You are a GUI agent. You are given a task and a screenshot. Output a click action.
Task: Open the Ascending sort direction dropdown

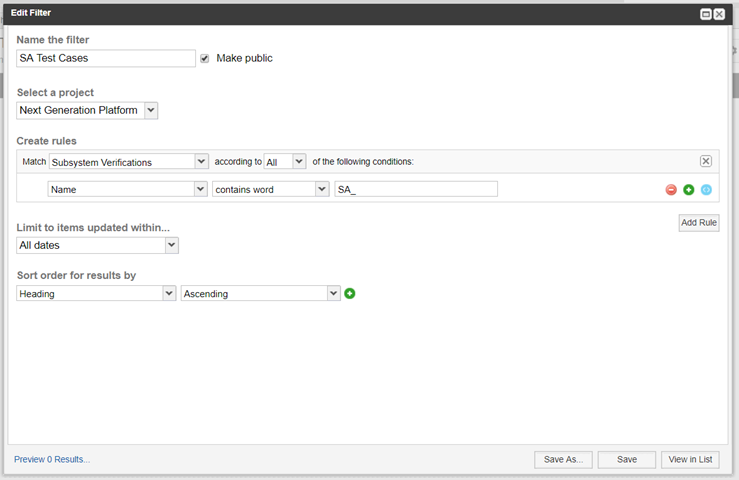261,293
